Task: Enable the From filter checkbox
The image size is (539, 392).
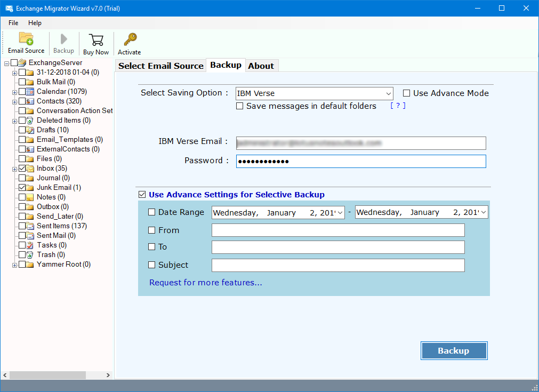Action: click(151, 230)
